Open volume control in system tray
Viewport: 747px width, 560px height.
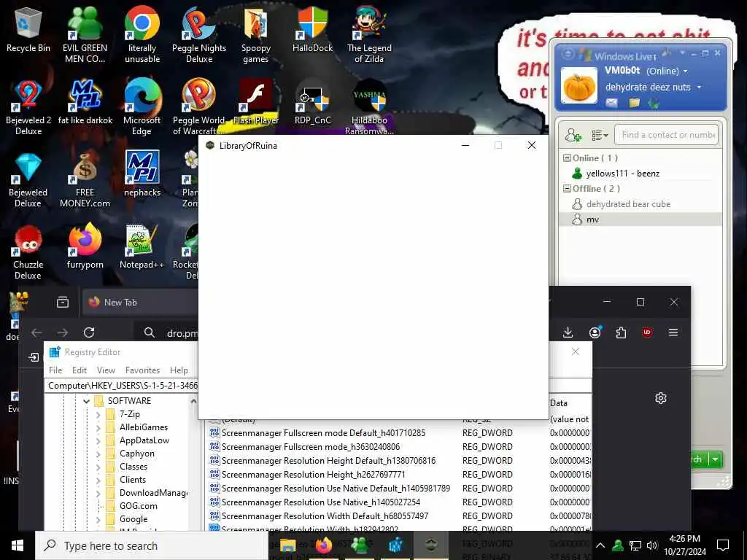[x=651, y=545]
